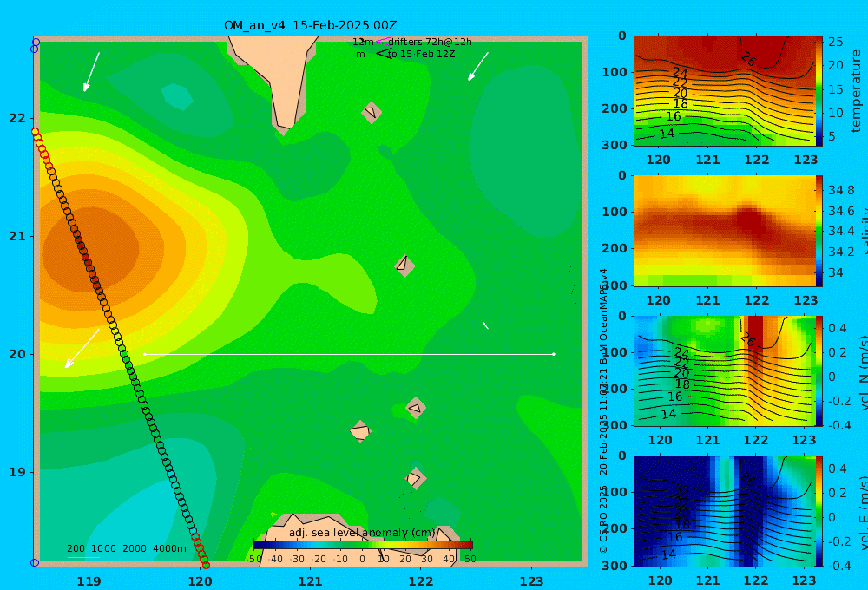This screenshot has width=868, height=590.
Task: Click the title 'OM_an_v4 15-Feb-2025 00Z'
Action: pyautogui.click(x=310, y=25)
